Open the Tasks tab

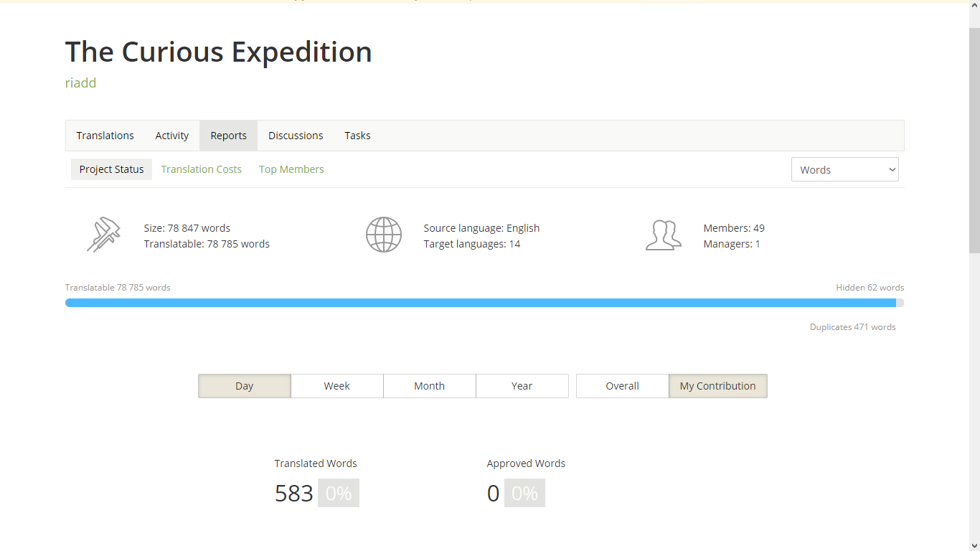click(x=357, y=136)
